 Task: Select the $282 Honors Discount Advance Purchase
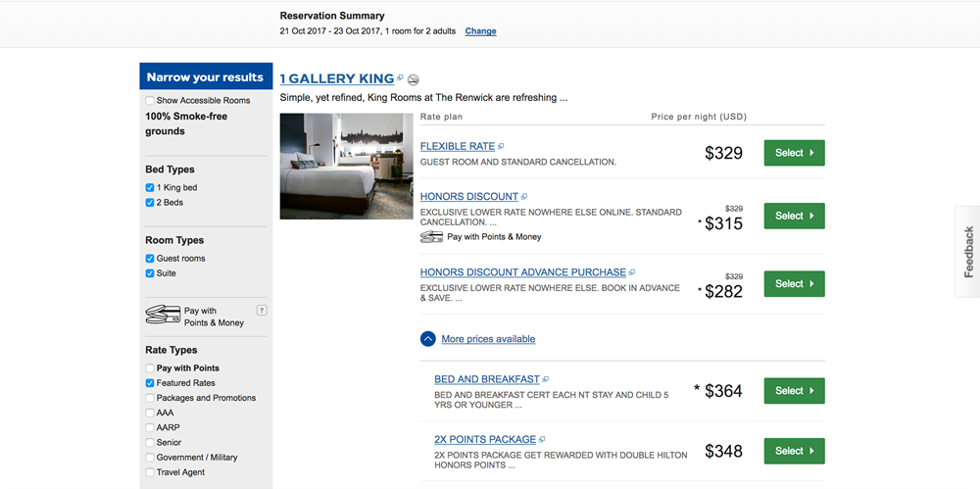tap(794, 284)
